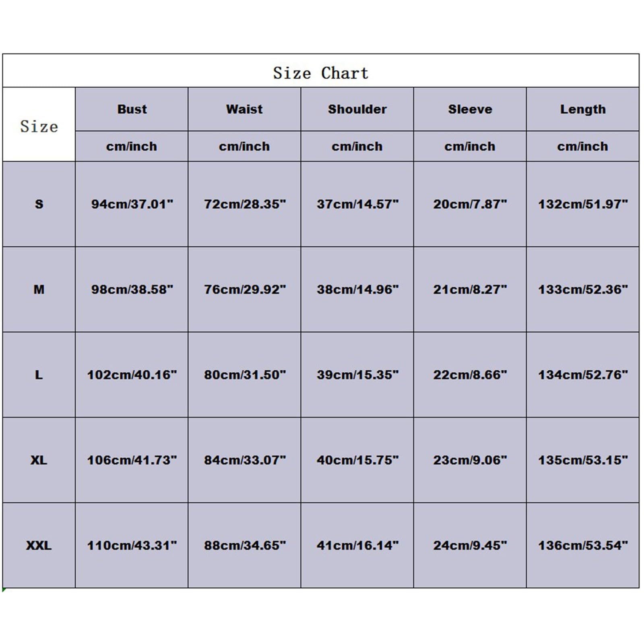Select the Length column header

[583, 109]
